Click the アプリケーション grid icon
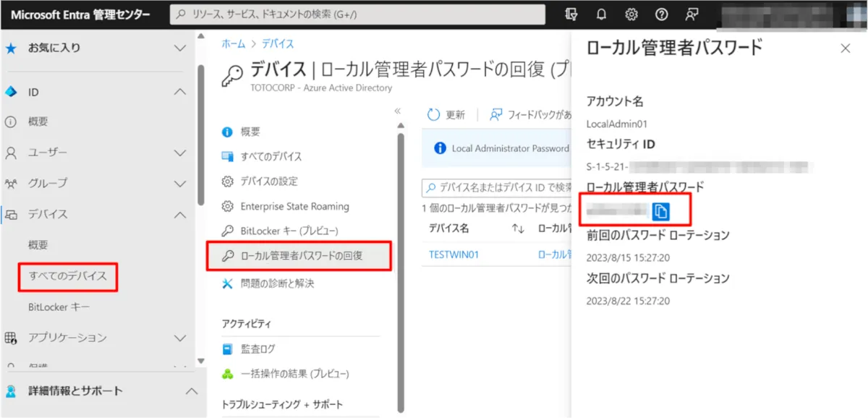The height and width of the screenshot is (418, 868). 11,338
